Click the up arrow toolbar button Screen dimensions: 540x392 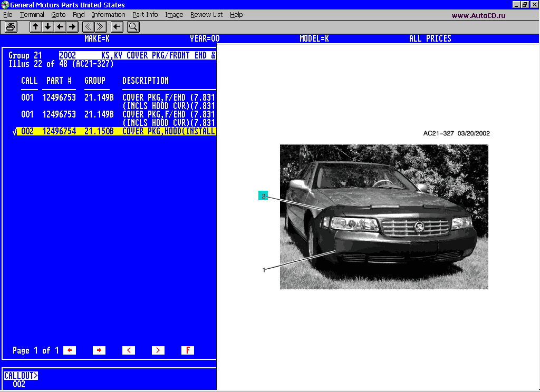point(35,27)
